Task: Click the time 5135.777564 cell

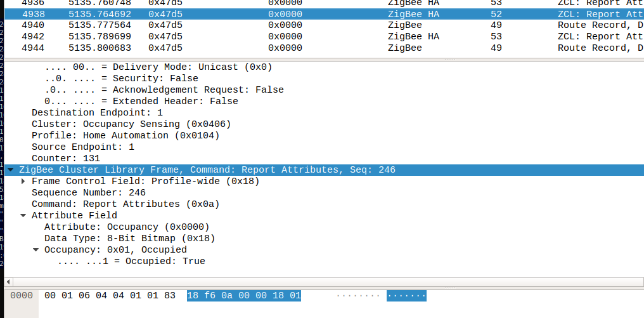Action: pos(100,25)
